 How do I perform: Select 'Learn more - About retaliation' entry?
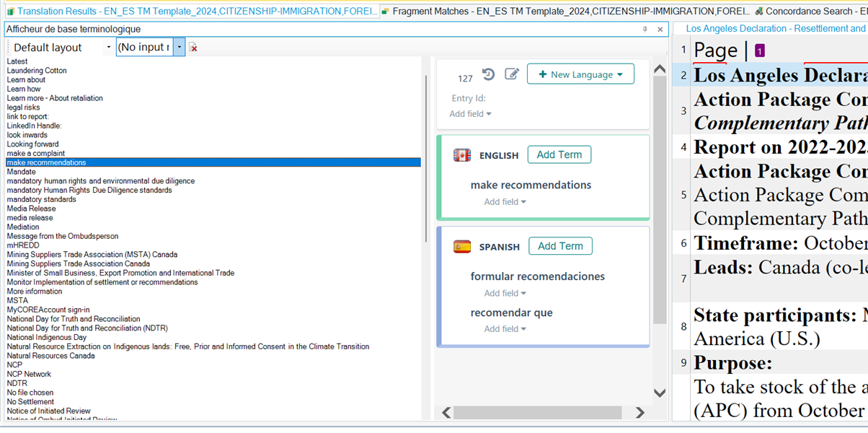point(55,98)
